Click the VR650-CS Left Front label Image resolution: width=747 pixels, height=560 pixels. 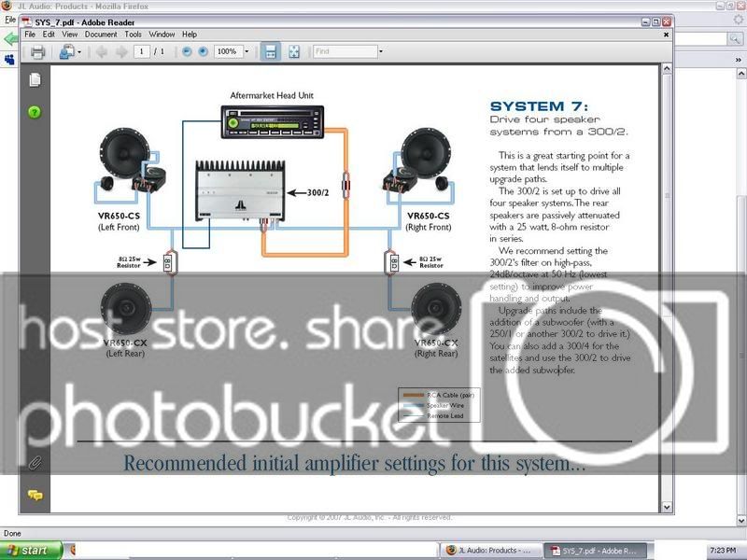119,221
